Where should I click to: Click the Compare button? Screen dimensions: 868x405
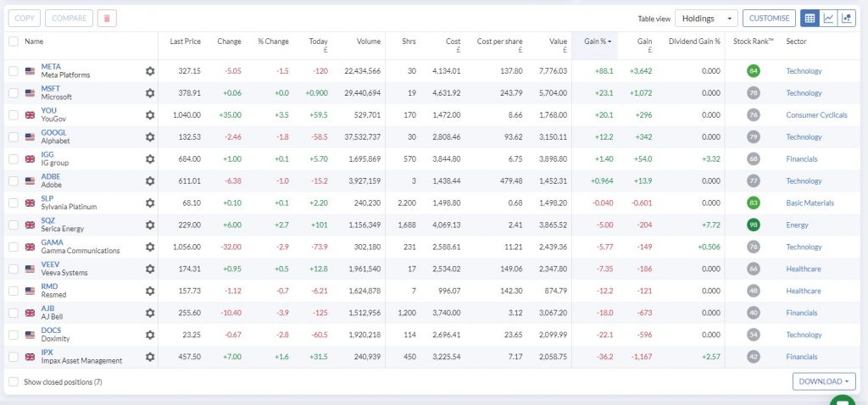[x=69, y=18]
